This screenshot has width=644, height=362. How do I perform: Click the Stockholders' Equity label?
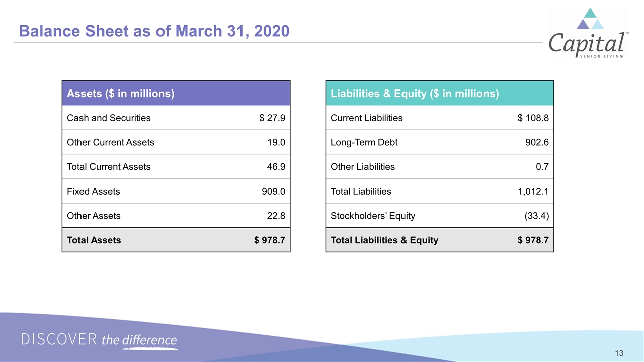(x=373, y=216)
